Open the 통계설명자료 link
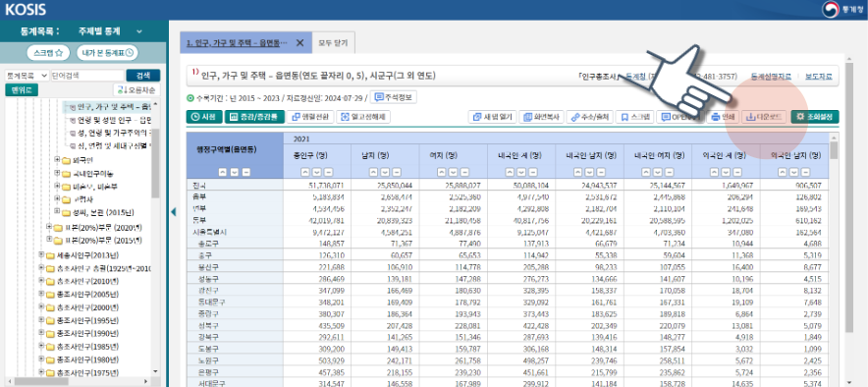Image resolution: width=868 pixels, height=387 pixels. point(771,77)
